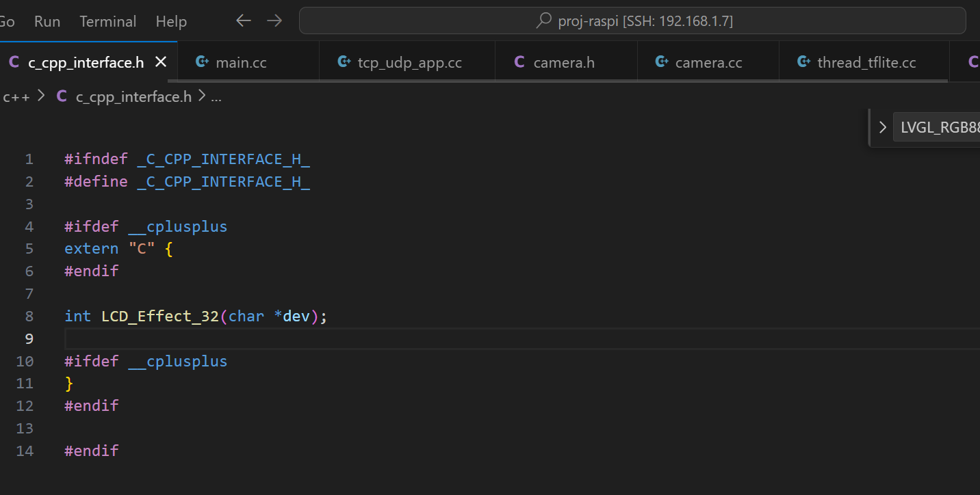The height and width of the screenshot is (495, 980).
Task: Switch to the thread_tflite.cc tab
Action: point(864,62)
